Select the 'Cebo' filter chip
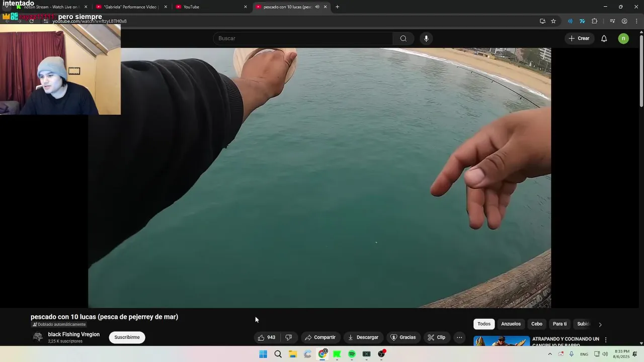The height and width of the screenshot is (362, 644). (x=537, y=324)
